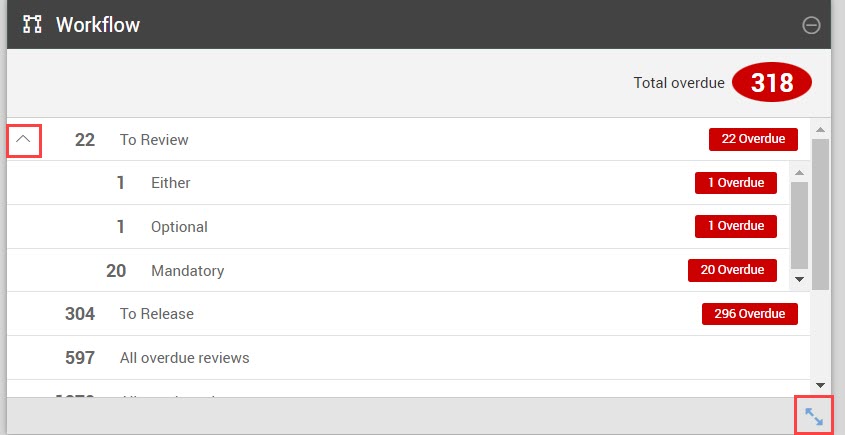Collapse the To Review row chevron
The image size is (845, 435).
click(x=23, y=140)
